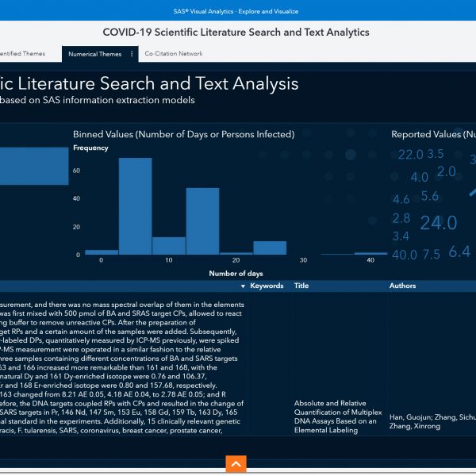Select the small bar near 25 days
The width and height of the screenshot is (476, 476).
pos(270,248)
